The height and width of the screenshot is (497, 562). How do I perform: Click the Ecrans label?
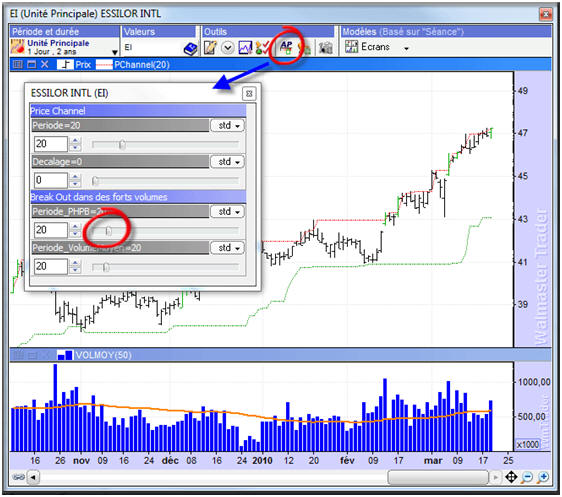click(x=375, y=47)
